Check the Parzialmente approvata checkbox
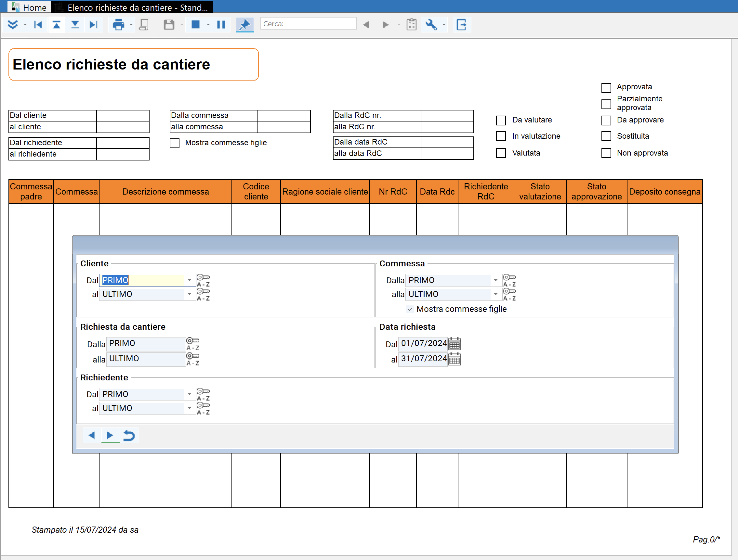The image size is (738, 560). coord(606,104)
